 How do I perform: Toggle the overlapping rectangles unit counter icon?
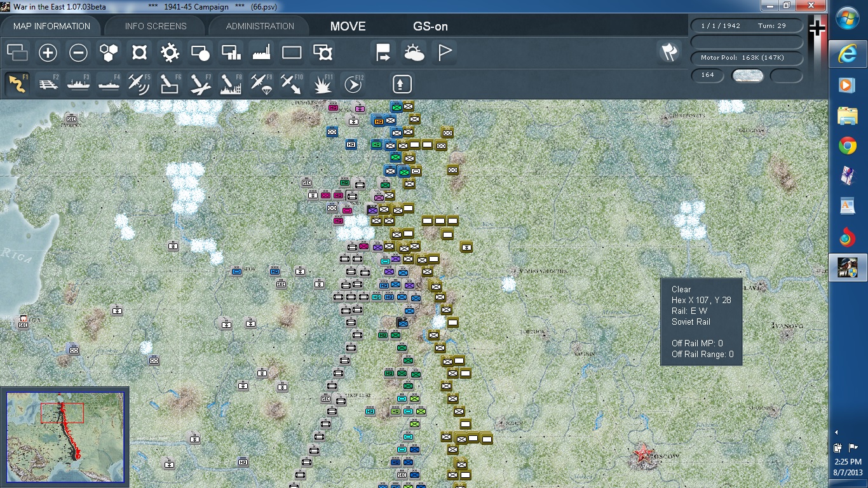click(17, 52)
